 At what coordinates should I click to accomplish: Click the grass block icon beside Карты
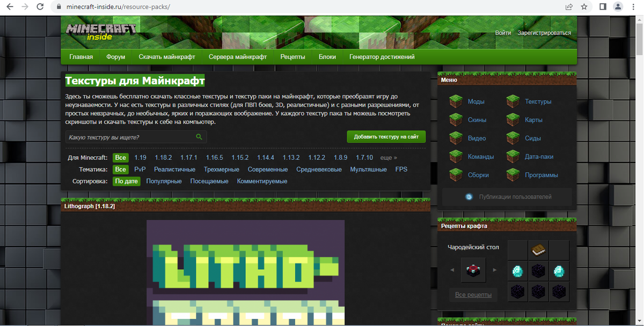[513, 120]
